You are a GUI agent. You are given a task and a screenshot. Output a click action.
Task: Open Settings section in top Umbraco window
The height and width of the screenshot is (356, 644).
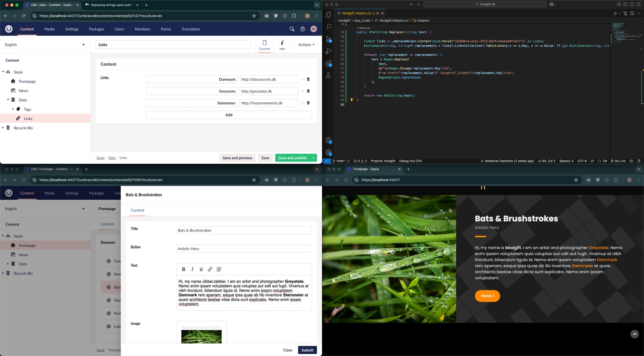click(x=72, y=29)
